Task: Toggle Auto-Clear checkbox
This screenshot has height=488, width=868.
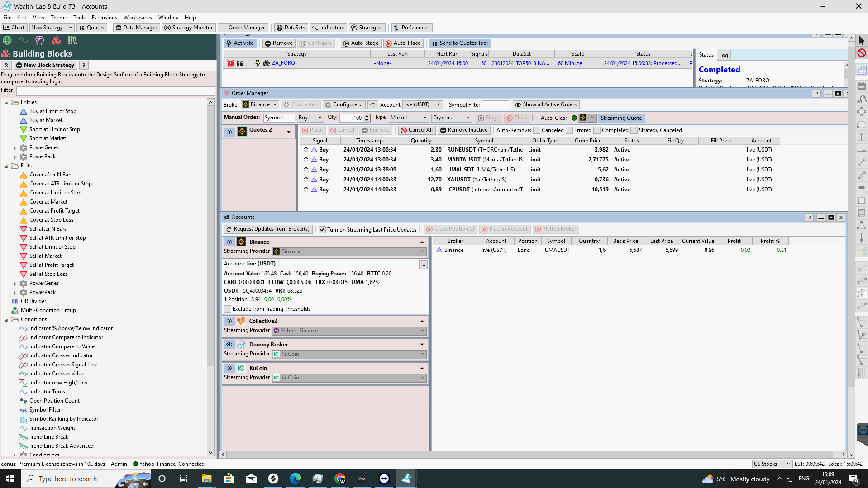Action: 536,118
